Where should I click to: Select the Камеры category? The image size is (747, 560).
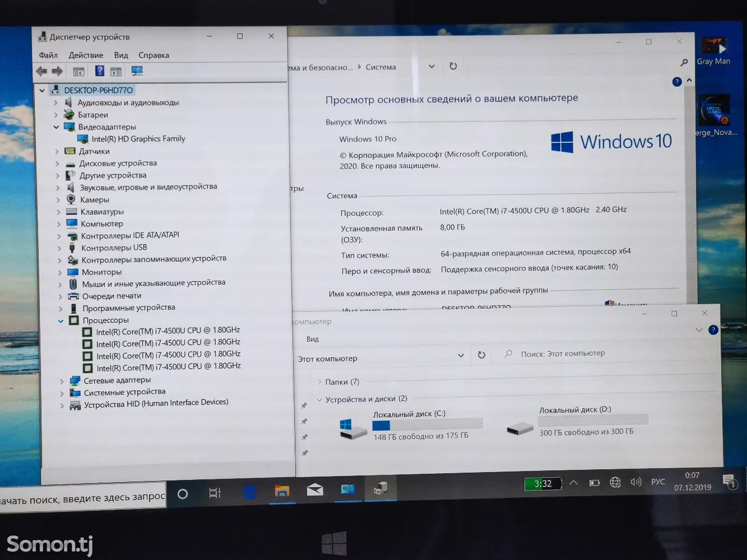94,200
